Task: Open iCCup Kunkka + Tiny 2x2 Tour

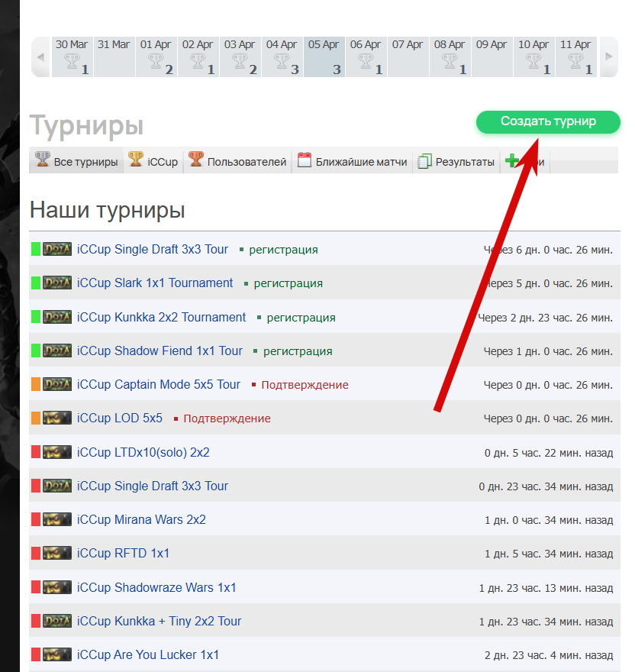Action: point(159,622)
